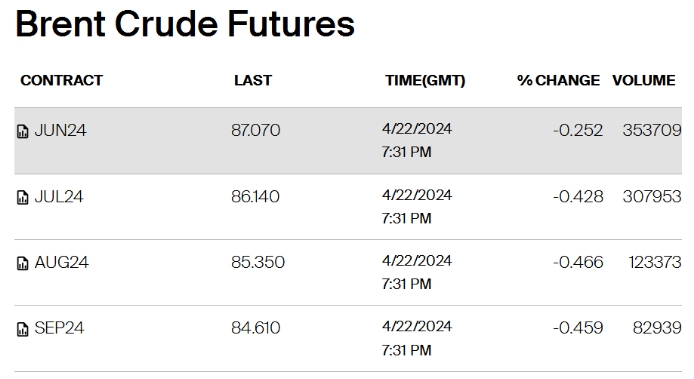
Task: Click the JUN24 last price 87.070
Action: [256, 130]
